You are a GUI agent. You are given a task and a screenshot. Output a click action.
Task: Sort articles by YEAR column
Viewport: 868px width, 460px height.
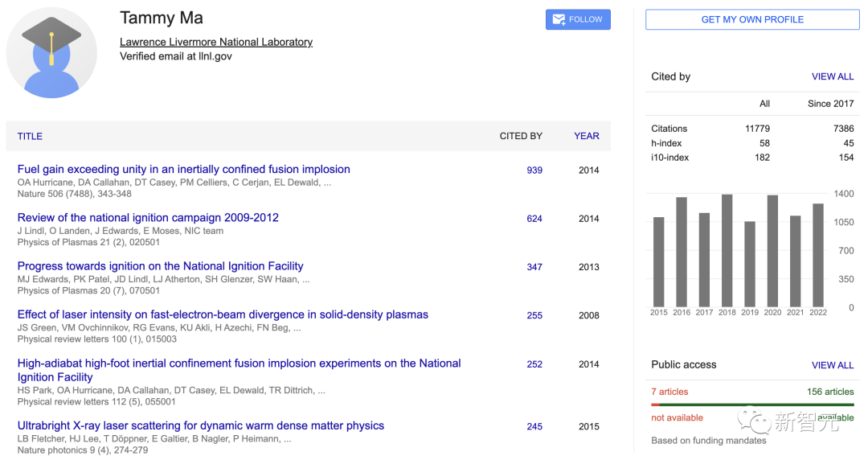[x=586, y=136]
